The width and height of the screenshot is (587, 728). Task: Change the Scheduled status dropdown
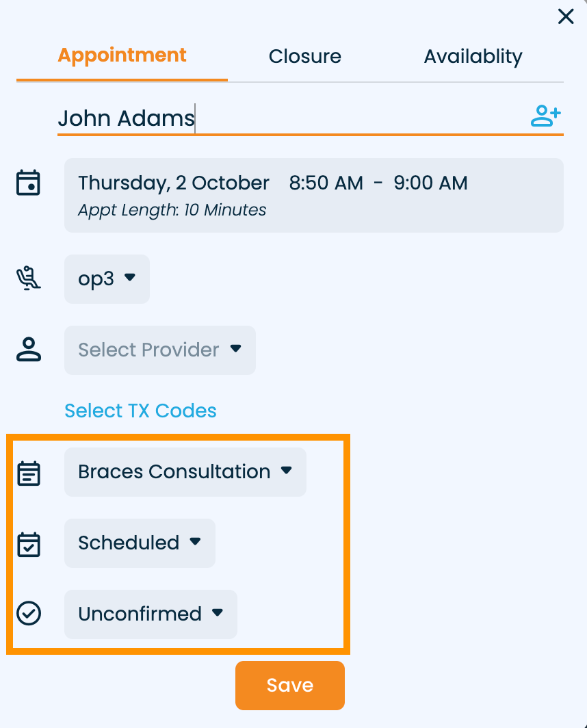pyautogui.click(x=140, y=543)
